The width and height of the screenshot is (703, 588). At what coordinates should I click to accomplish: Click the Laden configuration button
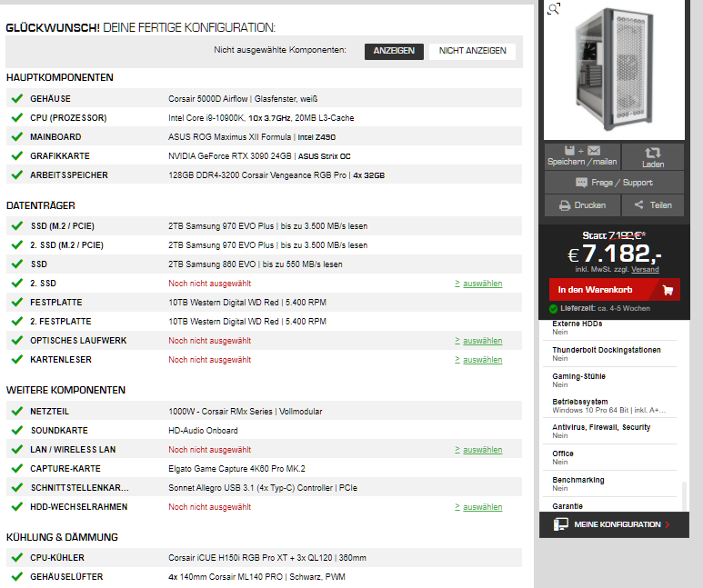point(653,156)
